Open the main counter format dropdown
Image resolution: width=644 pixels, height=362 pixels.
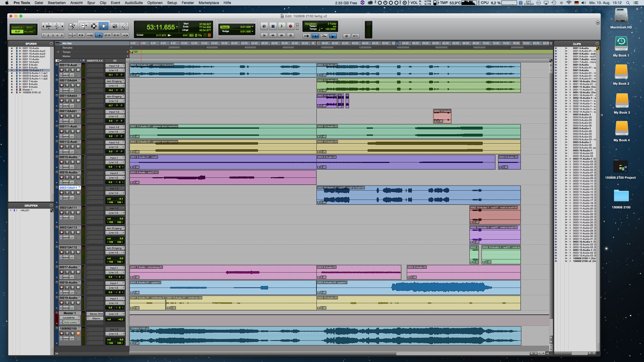(177, 27)
